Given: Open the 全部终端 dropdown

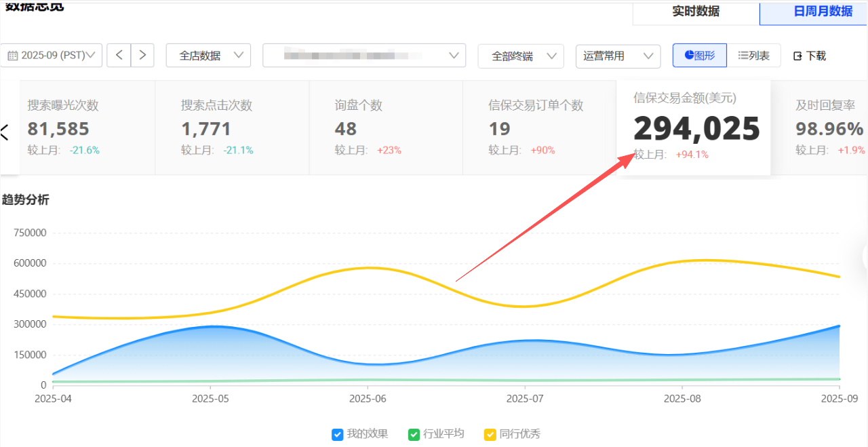Looking at the screenshot, I should tap(521, 56).
